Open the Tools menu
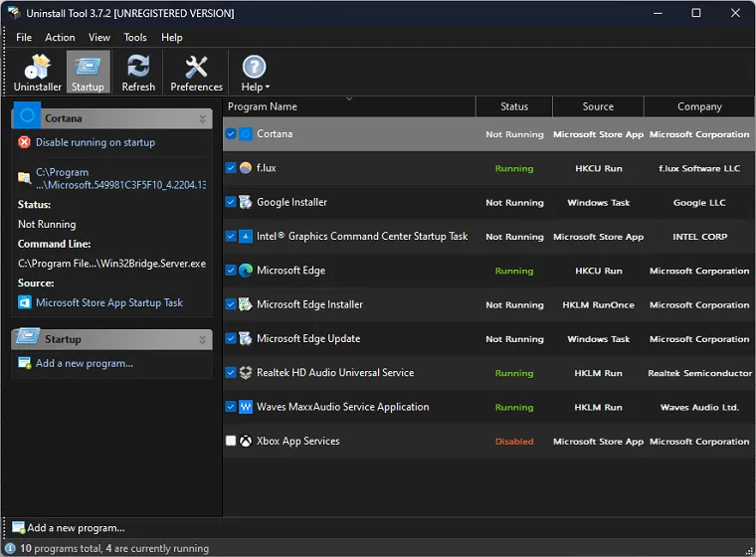The height and width of the screenshot is (557, 756). pyautogui.click(x=135, y=37)
